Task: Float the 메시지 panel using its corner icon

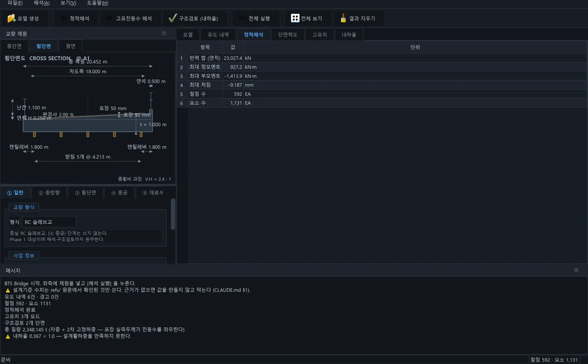Action: [x=576, y=270]
